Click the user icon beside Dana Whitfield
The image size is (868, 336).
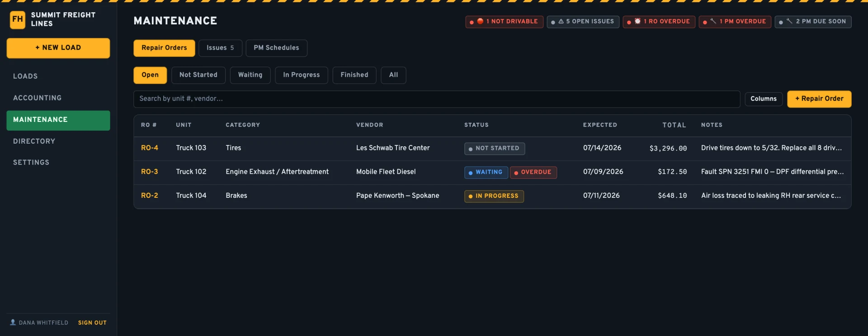click(x=13, y=322)
